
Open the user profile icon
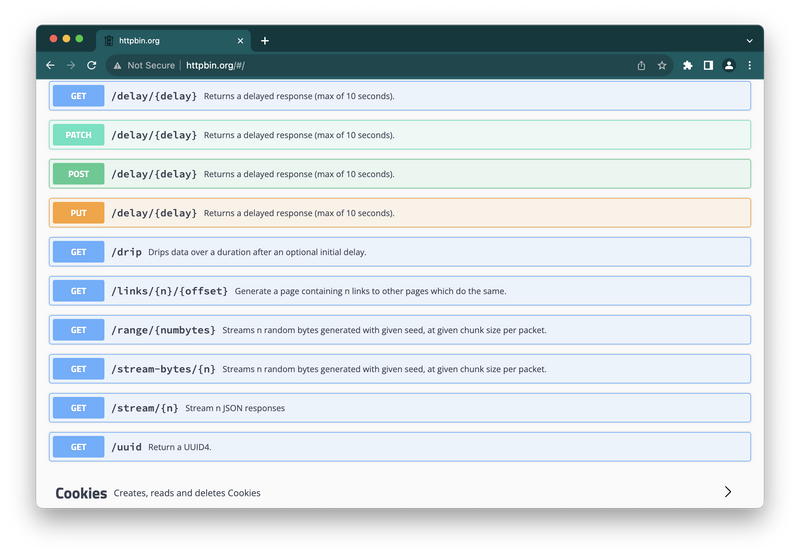(729, 65)
